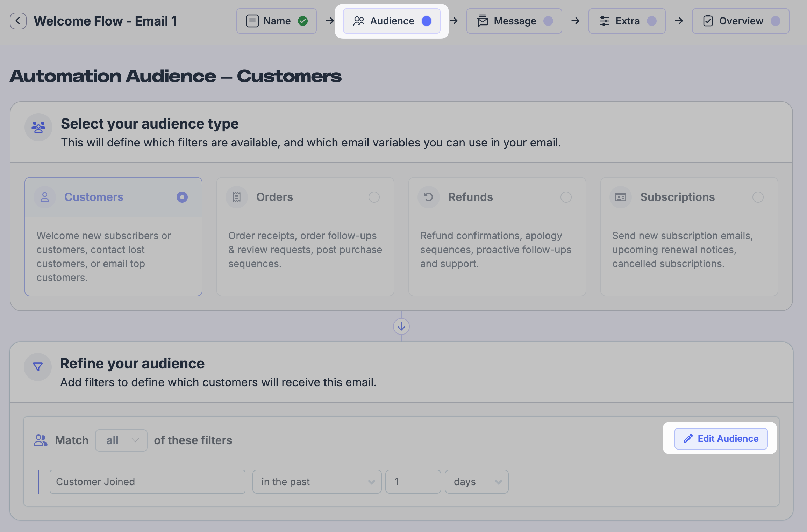Click the Overview clipboard icon in stepper
The width and height of the screenshot is (807, 532).
tap(708, 21)
